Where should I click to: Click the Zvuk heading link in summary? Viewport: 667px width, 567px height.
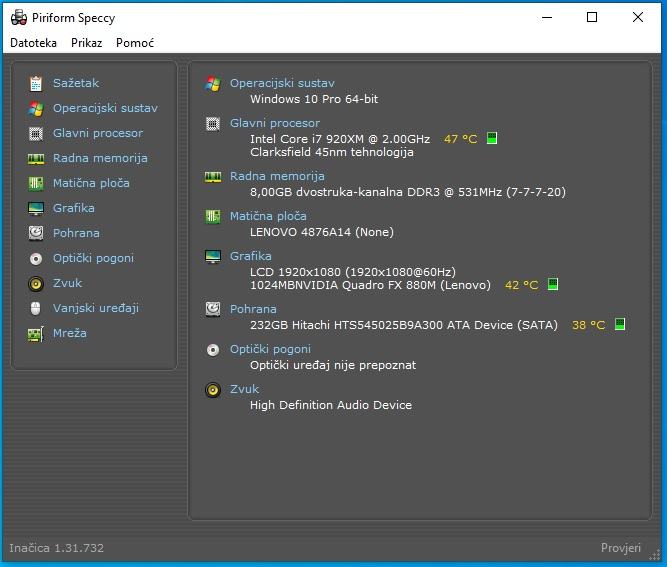[x=244, y=389]
